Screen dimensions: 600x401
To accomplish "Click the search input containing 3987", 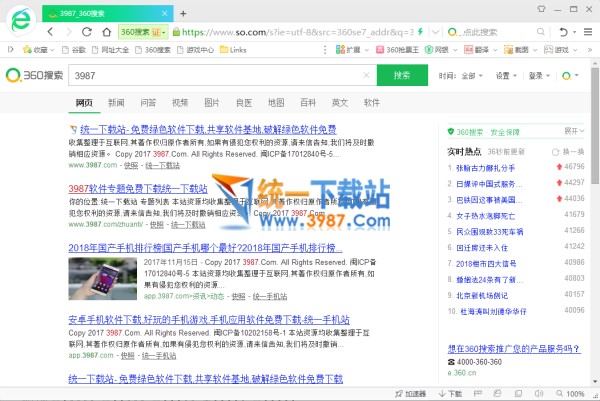I will click(216, 75).
